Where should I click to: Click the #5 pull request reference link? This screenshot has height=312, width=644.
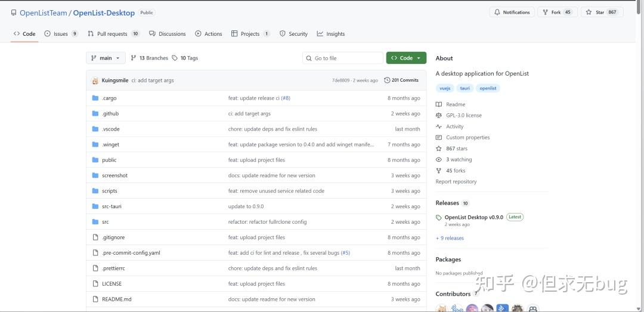pos(345,253)
